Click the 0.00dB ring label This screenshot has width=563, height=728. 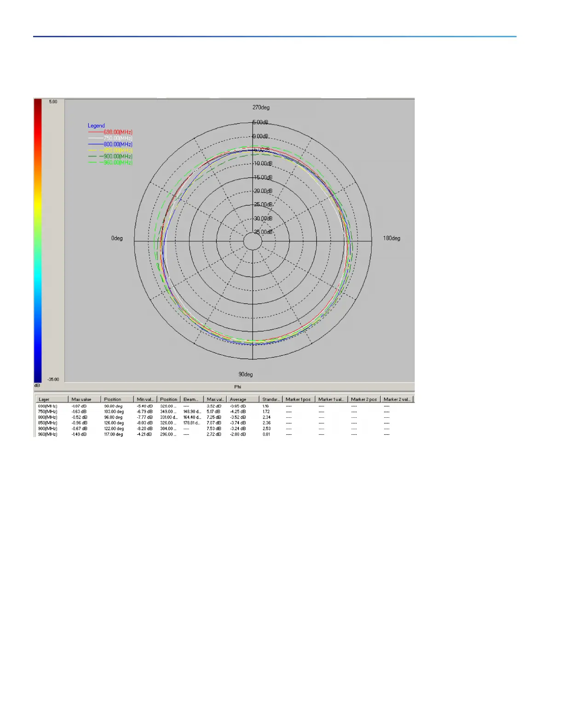pos(261,136)
